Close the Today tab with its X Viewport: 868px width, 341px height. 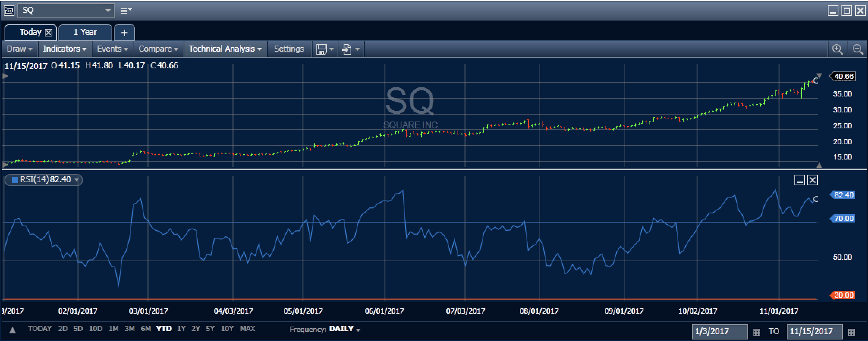[x=49, y=33]
